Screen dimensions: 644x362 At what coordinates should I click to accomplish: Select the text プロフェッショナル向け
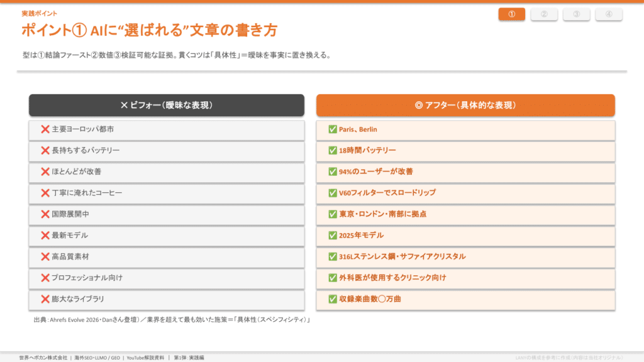coord(87,278)
